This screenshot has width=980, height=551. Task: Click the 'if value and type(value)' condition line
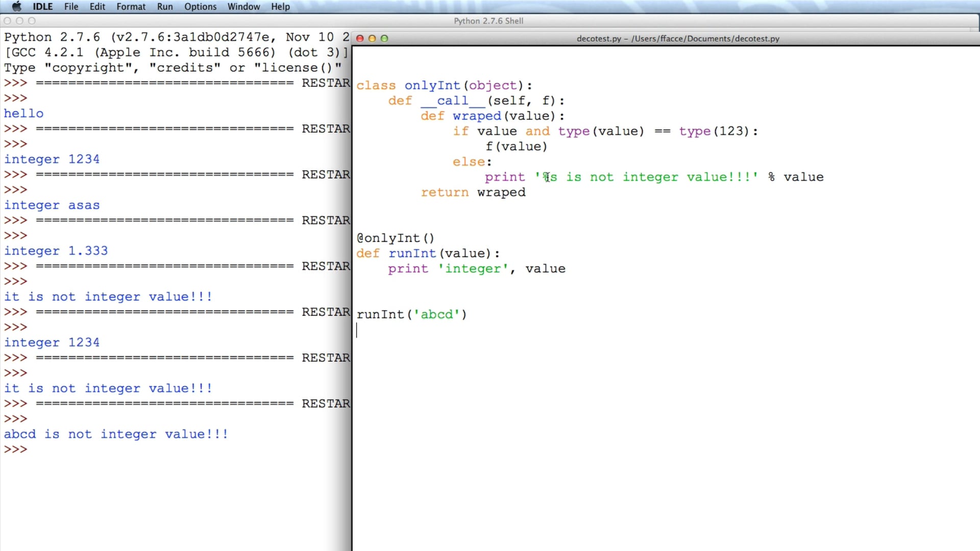click(605, 132)
